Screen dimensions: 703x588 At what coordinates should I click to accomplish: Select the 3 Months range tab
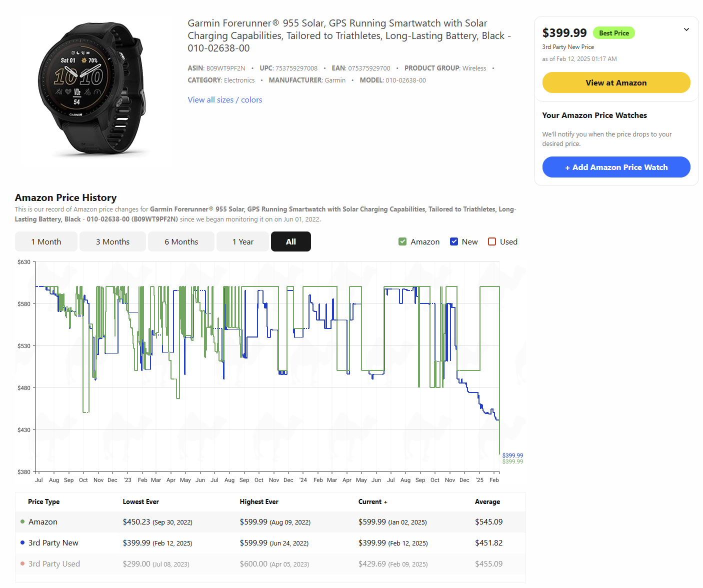coord(113,241)
